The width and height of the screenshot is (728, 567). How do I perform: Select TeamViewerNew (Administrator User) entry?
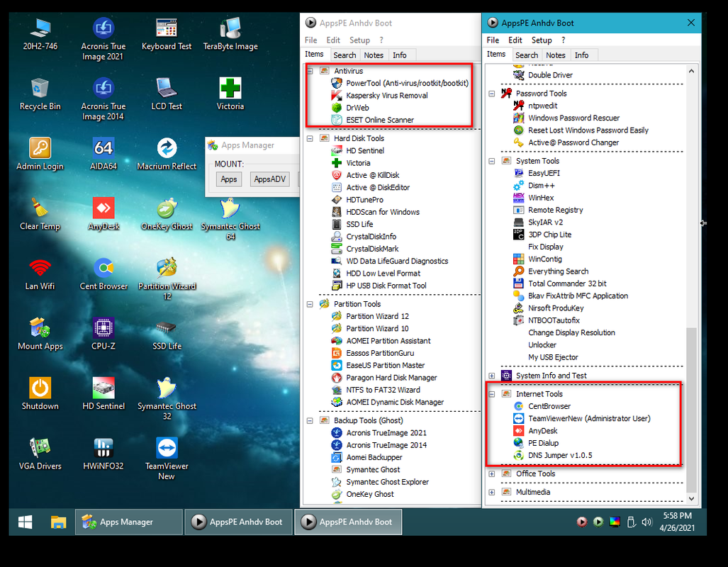click(x=589, y=418)
